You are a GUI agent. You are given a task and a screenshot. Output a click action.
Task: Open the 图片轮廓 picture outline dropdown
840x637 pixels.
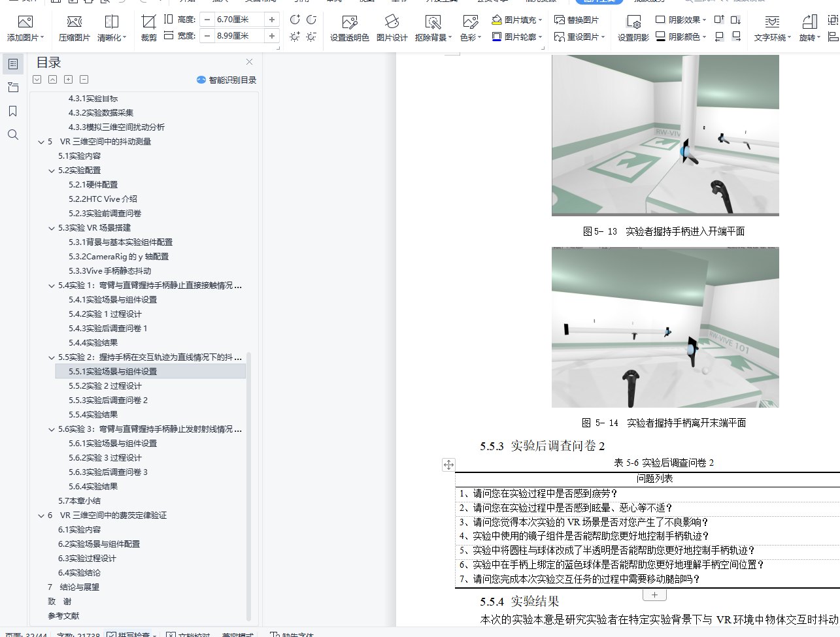(x=517, y=37)
